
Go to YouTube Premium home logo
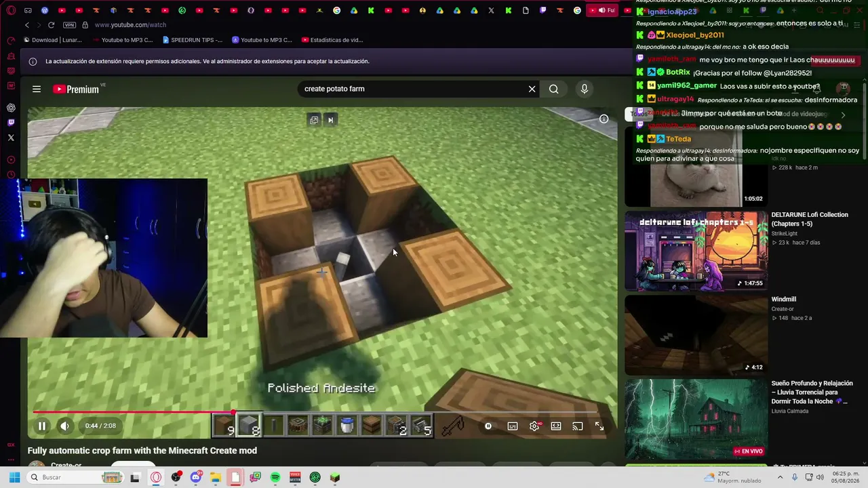pos(76,89)
